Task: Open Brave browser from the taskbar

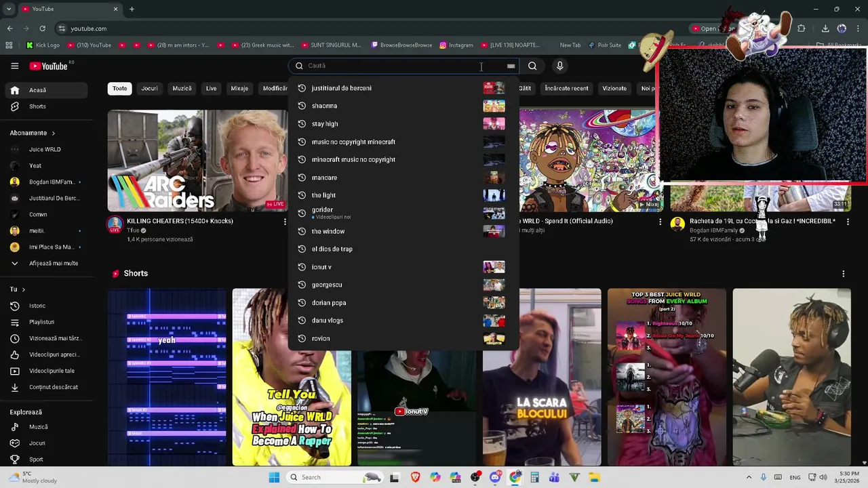Action: (x=415, y=477)
